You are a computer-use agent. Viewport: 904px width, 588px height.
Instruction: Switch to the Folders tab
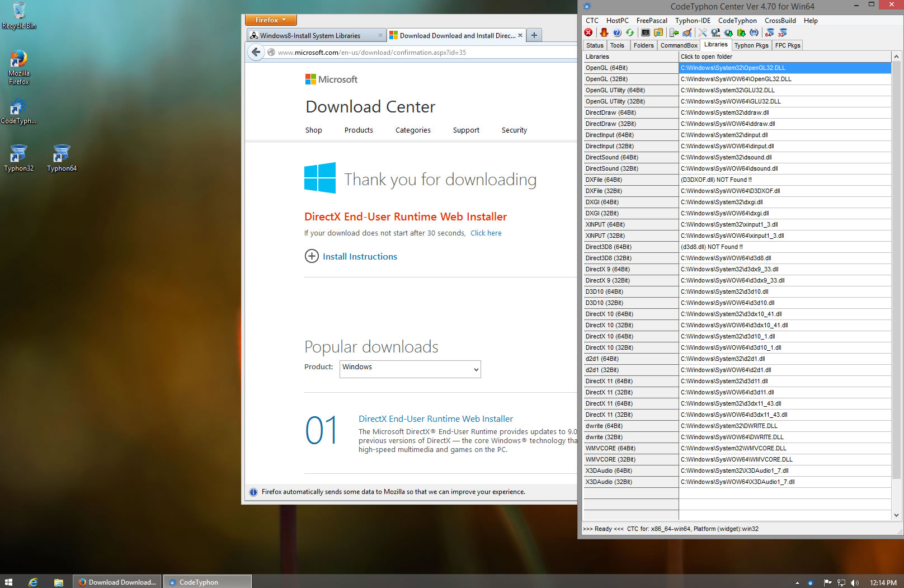click(643, 45)
